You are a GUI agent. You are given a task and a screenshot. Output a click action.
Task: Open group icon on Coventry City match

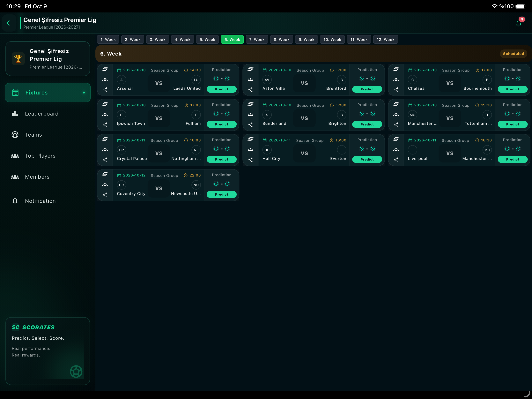[x=105, y=184]
